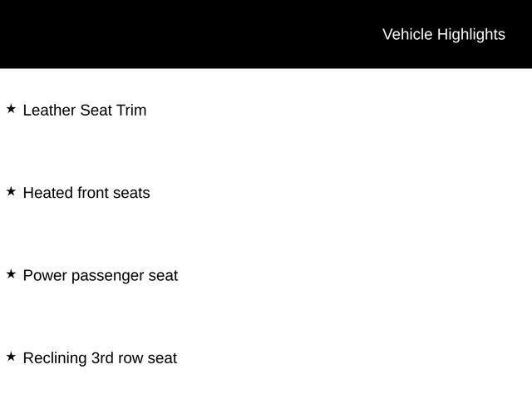Click the word "Trim" in the first highlight
The image size is (532, 399).
131,110
